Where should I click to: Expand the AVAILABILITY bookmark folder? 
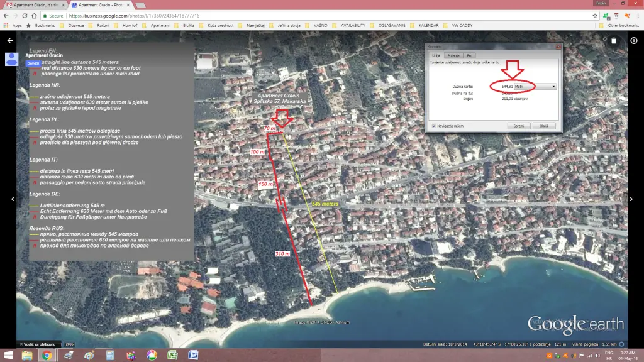pos(352,25)
